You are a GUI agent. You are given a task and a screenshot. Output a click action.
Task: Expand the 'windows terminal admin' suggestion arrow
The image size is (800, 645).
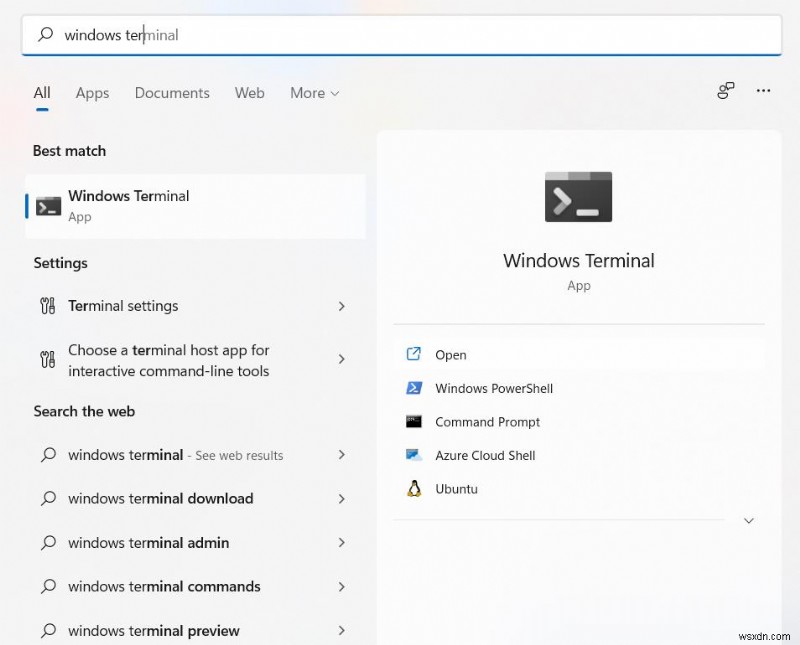click(341, 542)
